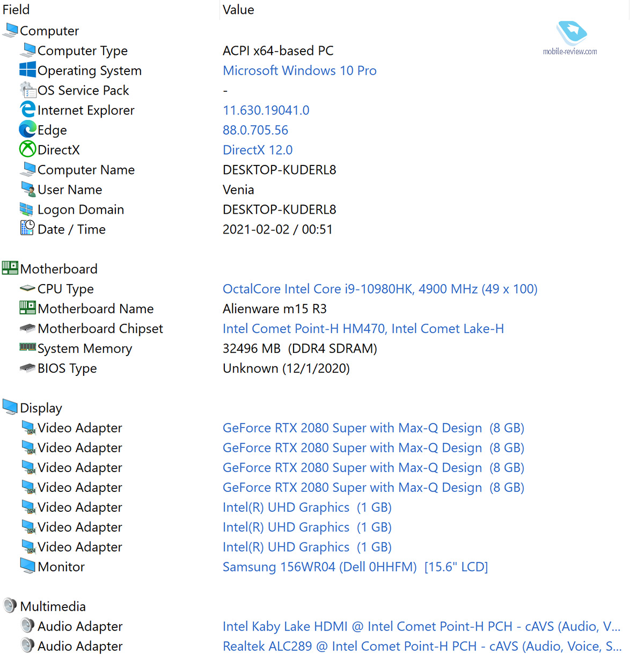The image size is (644, 667).
Task: Select the Unknown (12/1/2020) BIOS value
Action: [x=286, y=368]
